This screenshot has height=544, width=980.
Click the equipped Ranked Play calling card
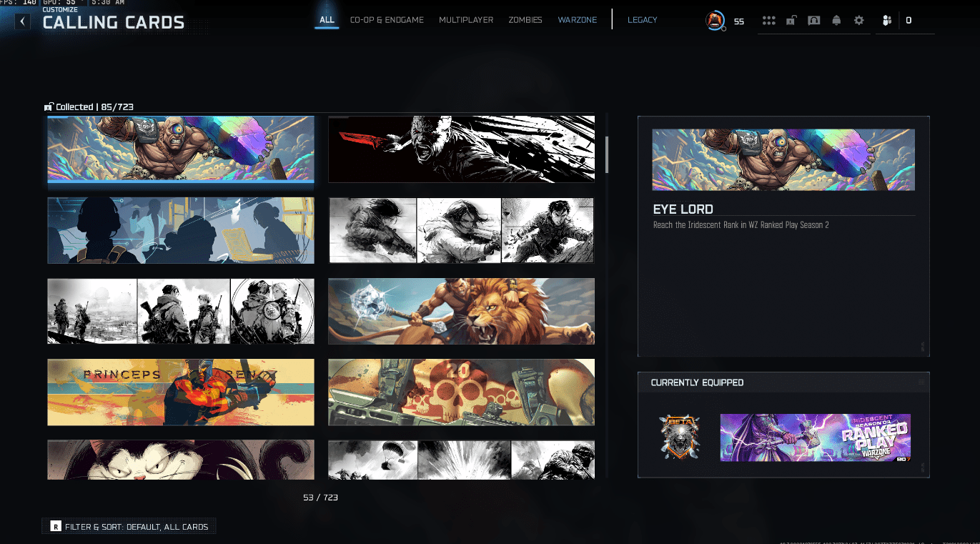pyautogui.click(x=815, y=437)
